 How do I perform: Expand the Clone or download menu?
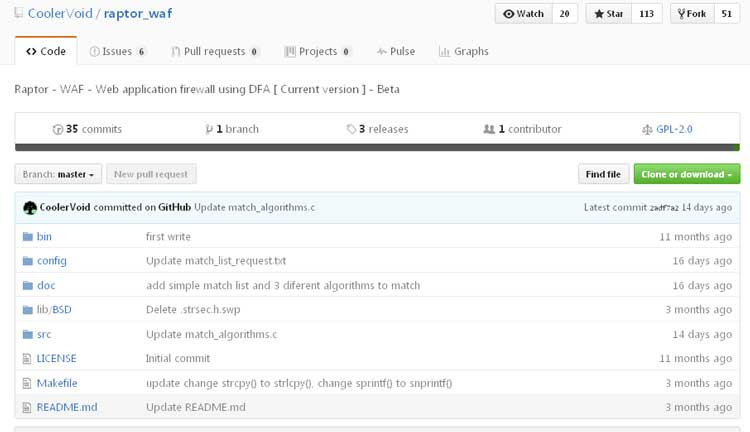pos(686,174)
